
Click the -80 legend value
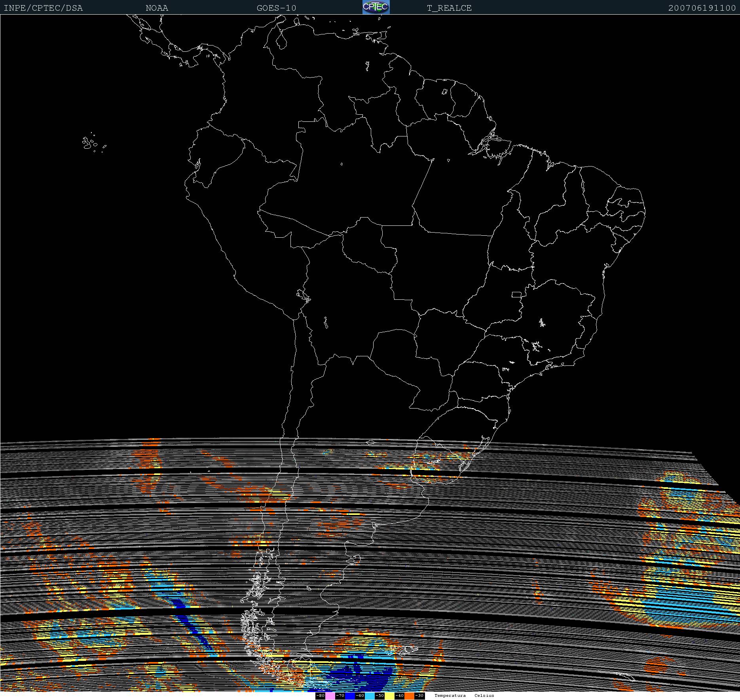tap(320, 696)
